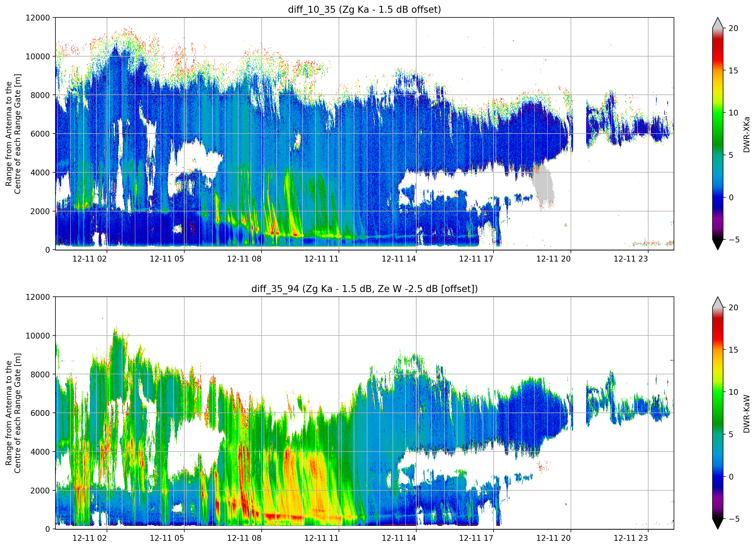Click the '12-11 02' x-tick under the diff_35_94 plot
This screenshot has width=756, height=548.
[90, 538]
